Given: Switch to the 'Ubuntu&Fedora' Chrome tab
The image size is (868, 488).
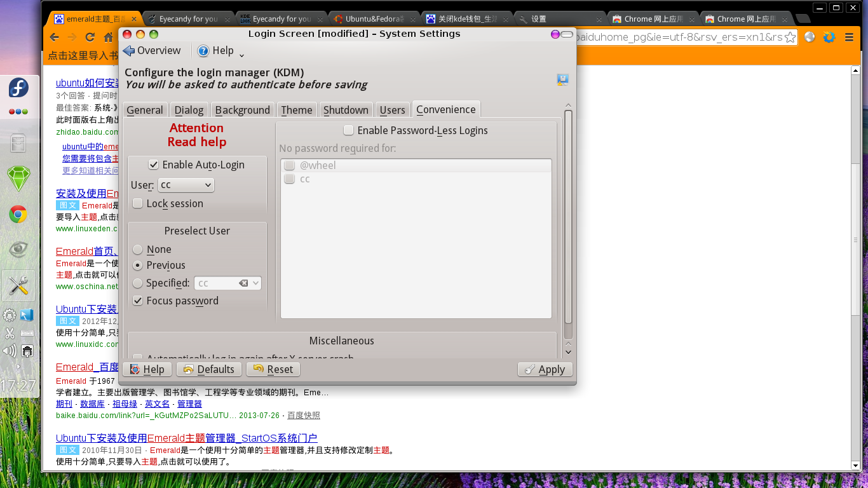Looking at the screenshot, I should point(375,19).
